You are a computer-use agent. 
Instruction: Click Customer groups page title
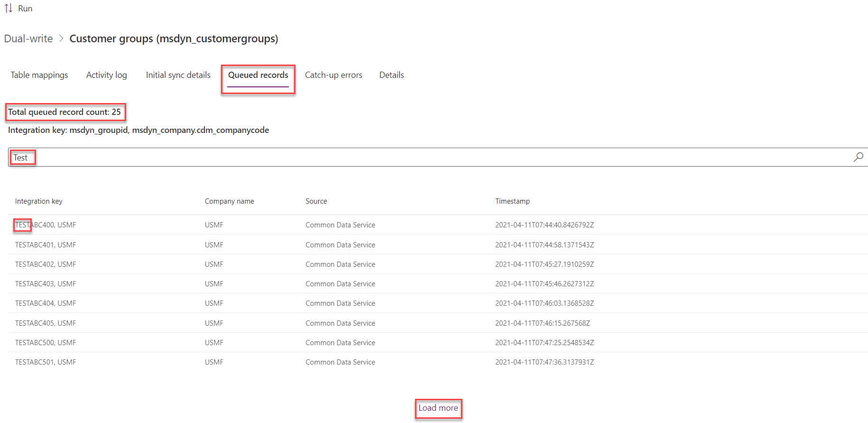point(174,38)
